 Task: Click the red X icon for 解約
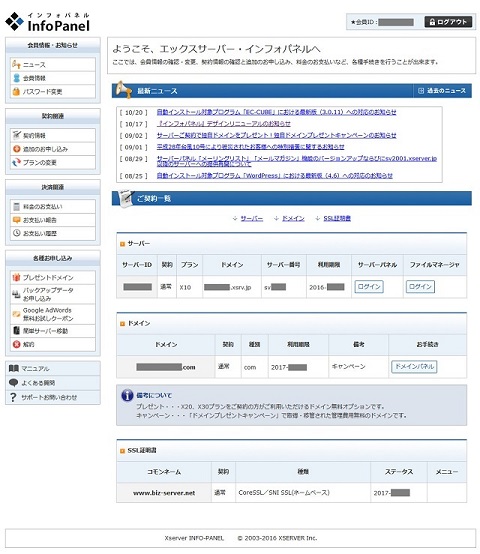[16, 344]
